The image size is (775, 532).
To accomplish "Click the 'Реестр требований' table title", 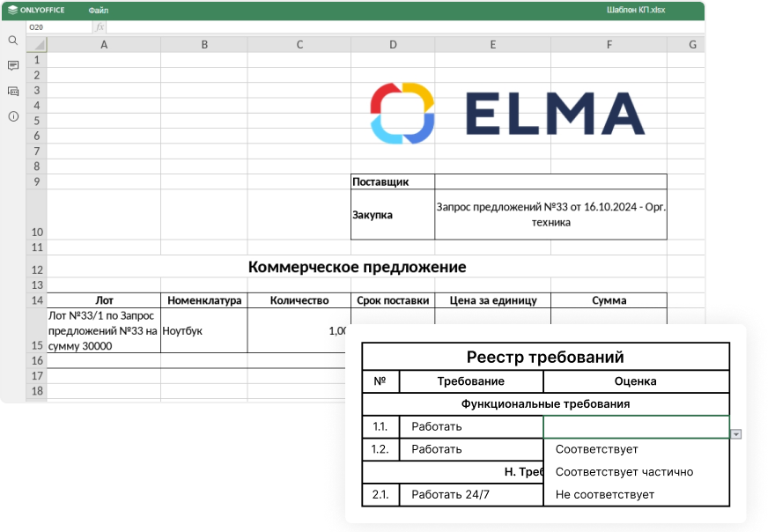I will (x=545, y=357).
